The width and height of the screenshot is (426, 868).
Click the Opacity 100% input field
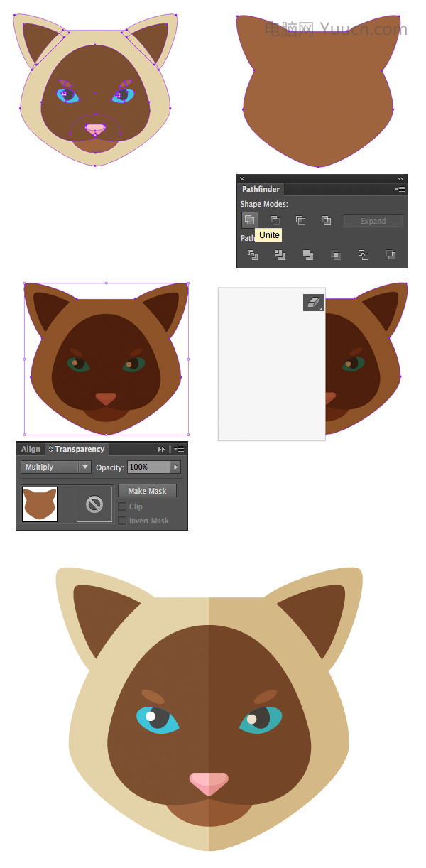[148, 467]
